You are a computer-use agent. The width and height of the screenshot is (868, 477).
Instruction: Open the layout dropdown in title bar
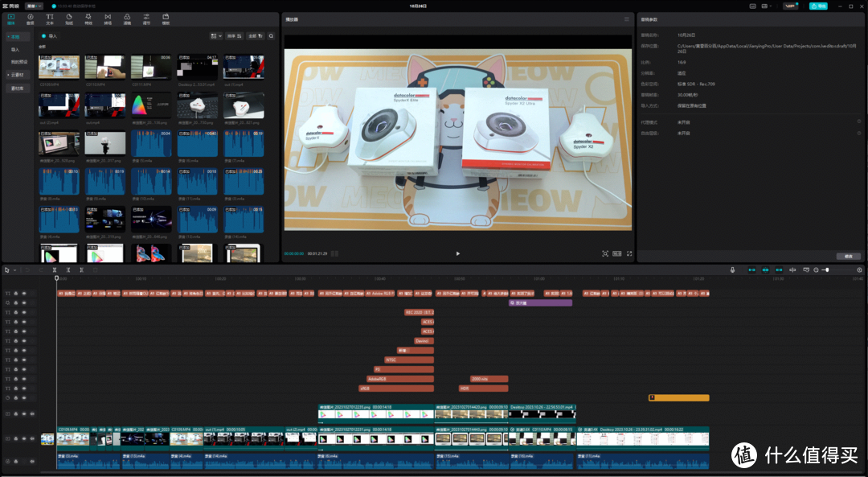[x=768, y=6]
